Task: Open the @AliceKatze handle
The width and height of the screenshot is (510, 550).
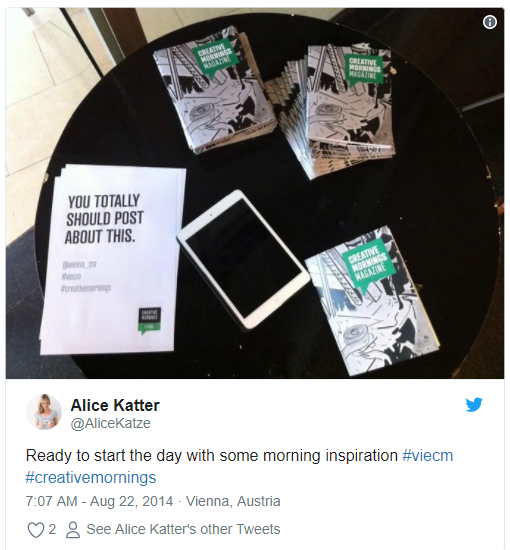Action: click(110, 423)
